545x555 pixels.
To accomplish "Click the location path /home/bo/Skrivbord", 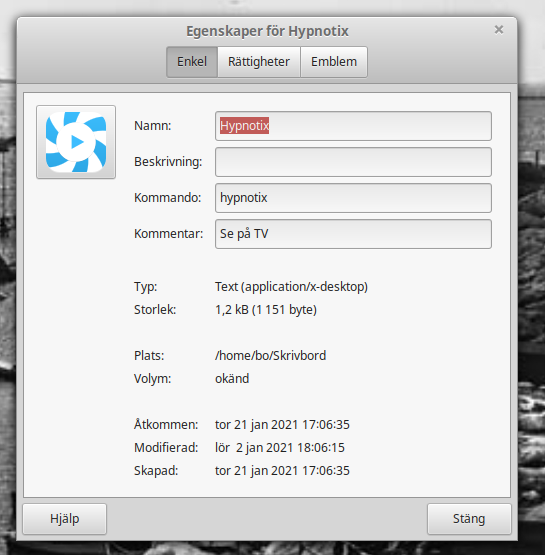I will (x=270, y=355).
